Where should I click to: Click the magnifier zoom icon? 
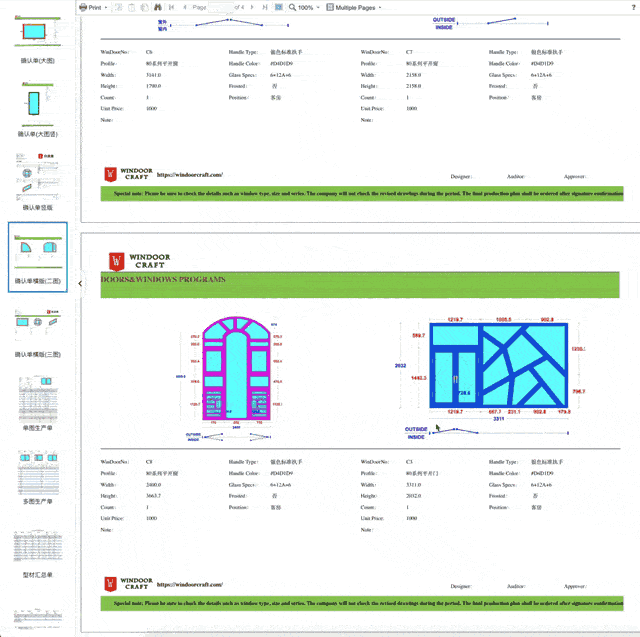(292, 7)
